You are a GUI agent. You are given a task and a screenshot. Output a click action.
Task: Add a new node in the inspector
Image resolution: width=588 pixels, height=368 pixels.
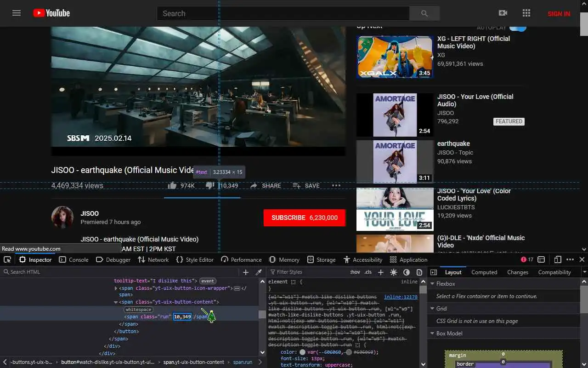tap(246, 272)
